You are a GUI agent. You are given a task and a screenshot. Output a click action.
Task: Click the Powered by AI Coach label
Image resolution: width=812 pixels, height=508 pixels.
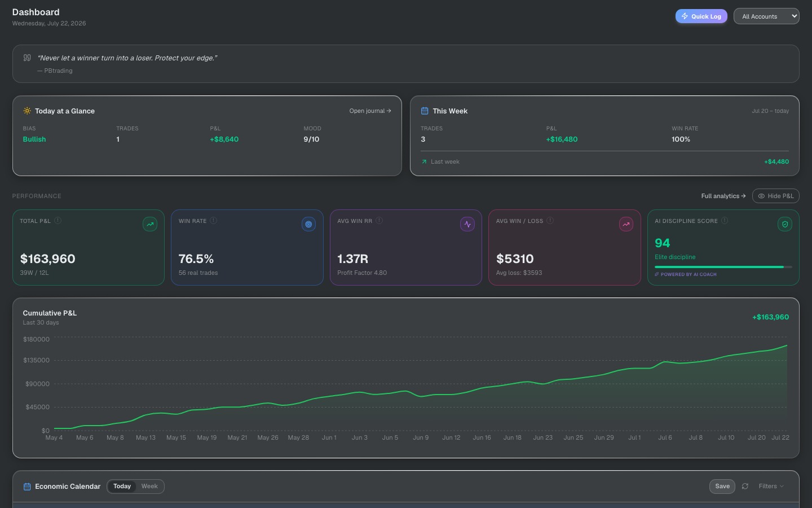(x=686, y=274)
